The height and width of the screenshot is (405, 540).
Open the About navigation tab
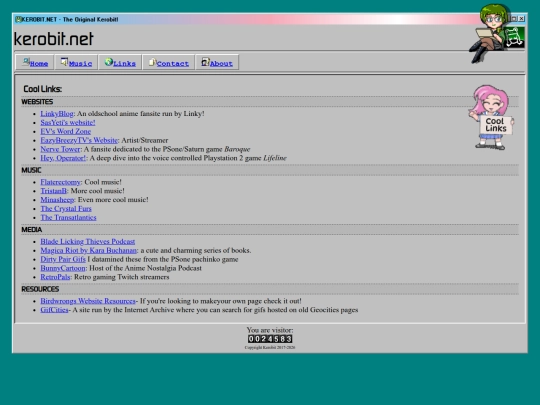tap(217, 62)
